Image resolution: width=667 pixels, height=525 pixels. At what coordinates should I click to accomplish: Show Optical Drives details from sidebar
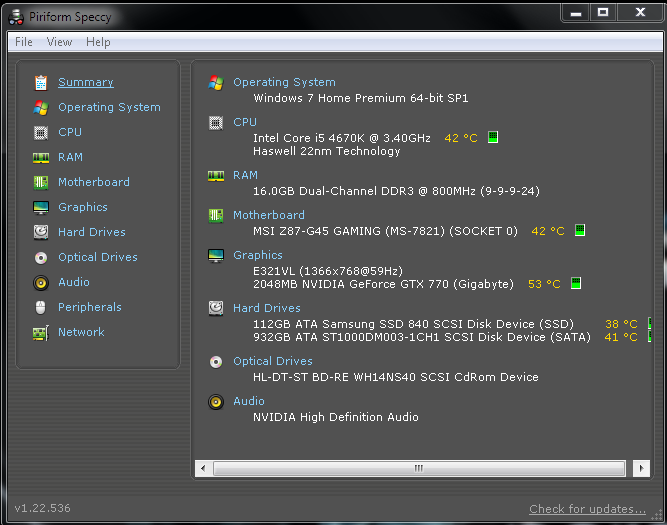point(98,257)
